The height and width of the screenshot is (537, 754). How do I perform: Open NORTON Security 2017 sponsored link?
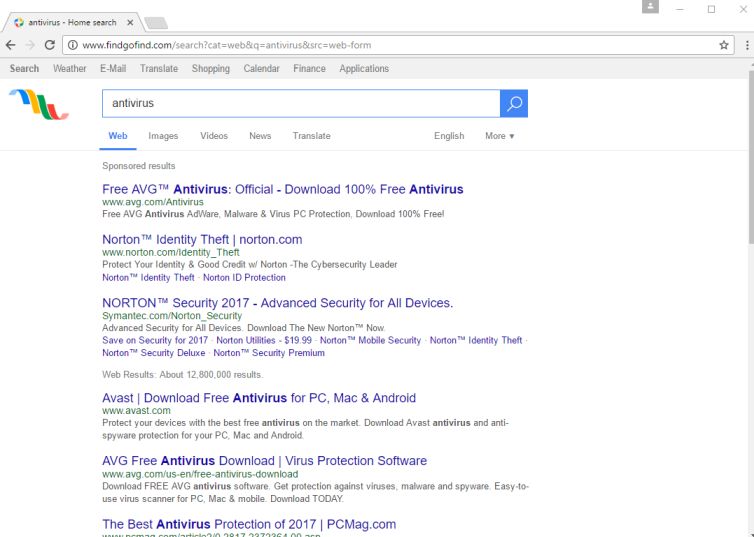coord(277,303)
